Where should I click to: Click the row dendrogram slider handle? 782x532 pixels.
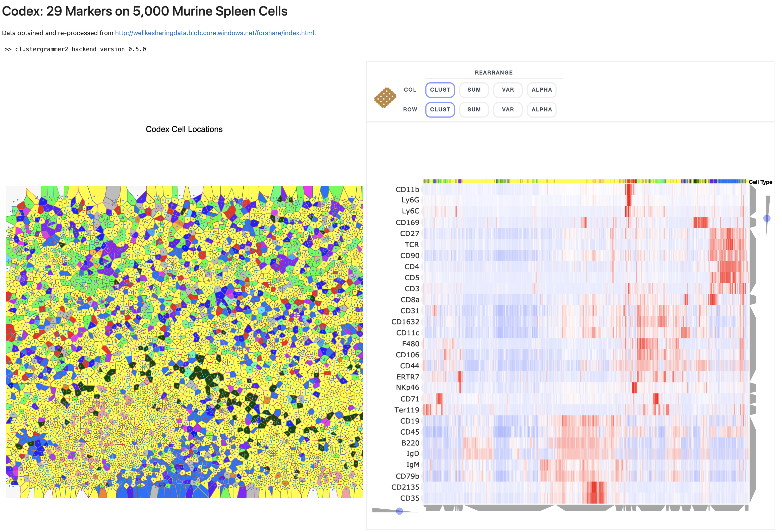pyautogui.click(x=766, y=218)
